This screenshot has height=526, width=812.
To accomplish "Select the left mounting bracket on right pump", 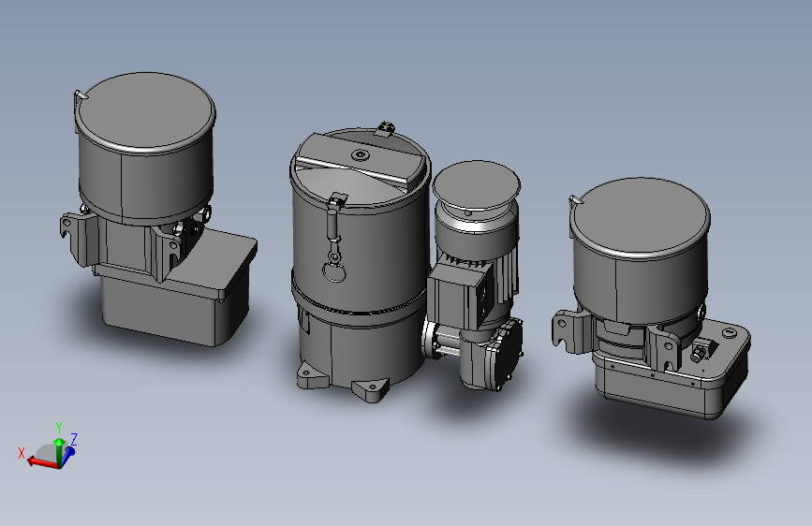I will click(570, 331).
